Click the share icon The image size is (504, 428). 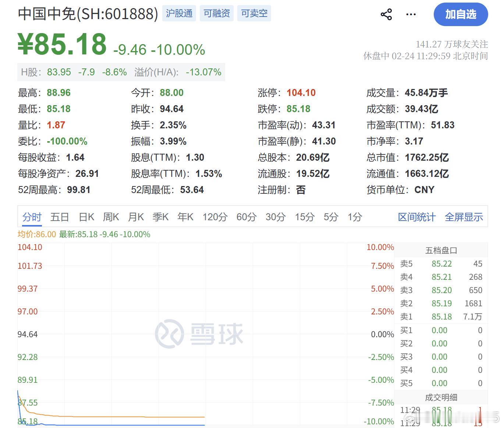[386, 15]
